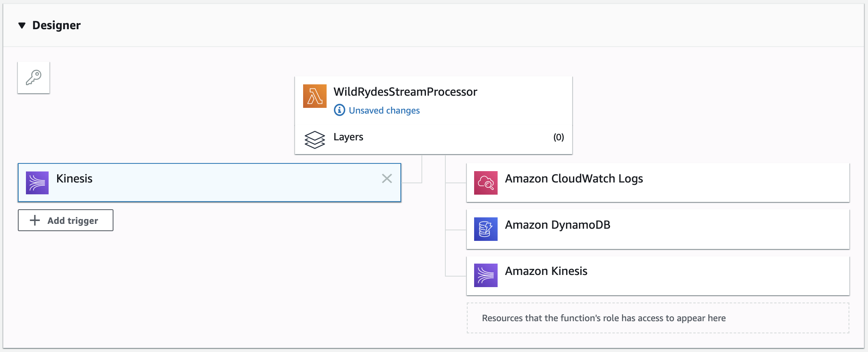868x352 pixels.
Task: Click the Layers count (0)
Action: click(558, 137)
